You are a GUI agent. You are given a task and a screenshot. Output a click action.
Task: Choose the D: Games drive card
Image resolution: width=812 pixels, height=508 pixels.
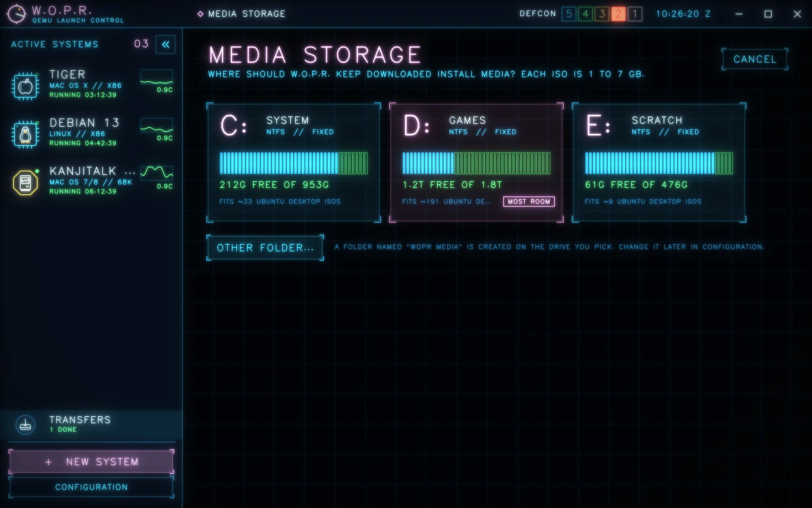476,163
